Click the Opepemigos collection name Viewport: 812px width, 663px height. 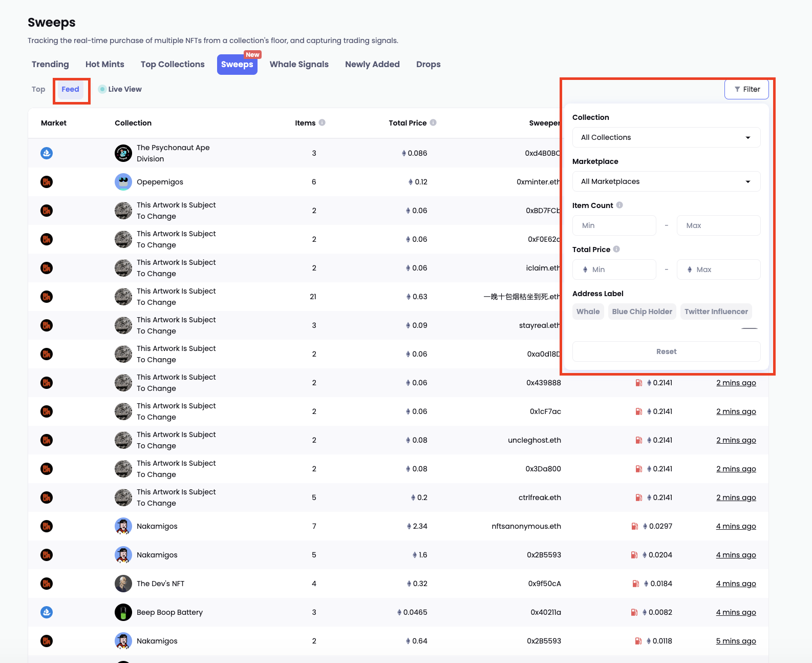[160, 182]
